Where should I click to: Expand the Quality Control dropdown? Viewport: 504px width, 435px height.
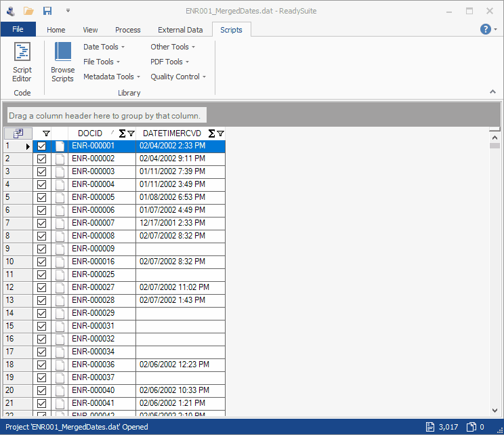178,77
